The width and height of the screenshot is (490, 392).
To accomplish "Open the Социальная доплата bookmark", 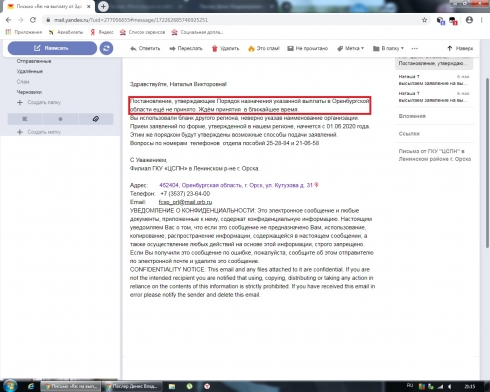I will (x=197, y=32).
